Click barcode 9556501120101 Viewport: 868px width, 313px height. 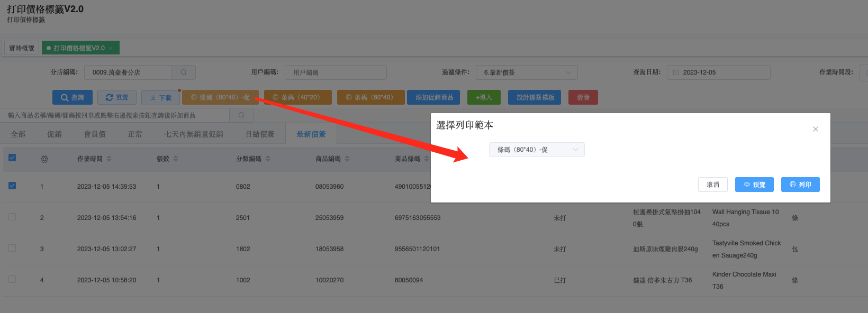point(417,249)
